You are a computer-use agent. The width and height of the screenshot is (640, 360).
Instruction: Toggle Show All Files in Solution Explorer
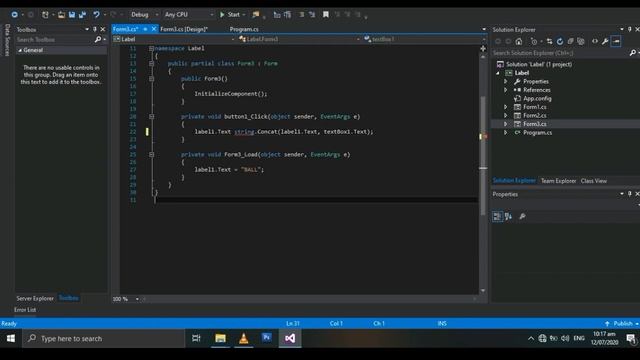(581, 42)
